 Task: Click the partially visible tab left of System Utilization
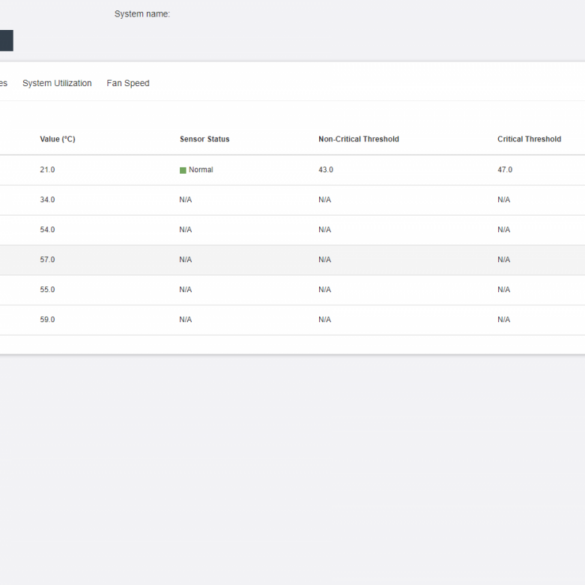tap(4, 83)
